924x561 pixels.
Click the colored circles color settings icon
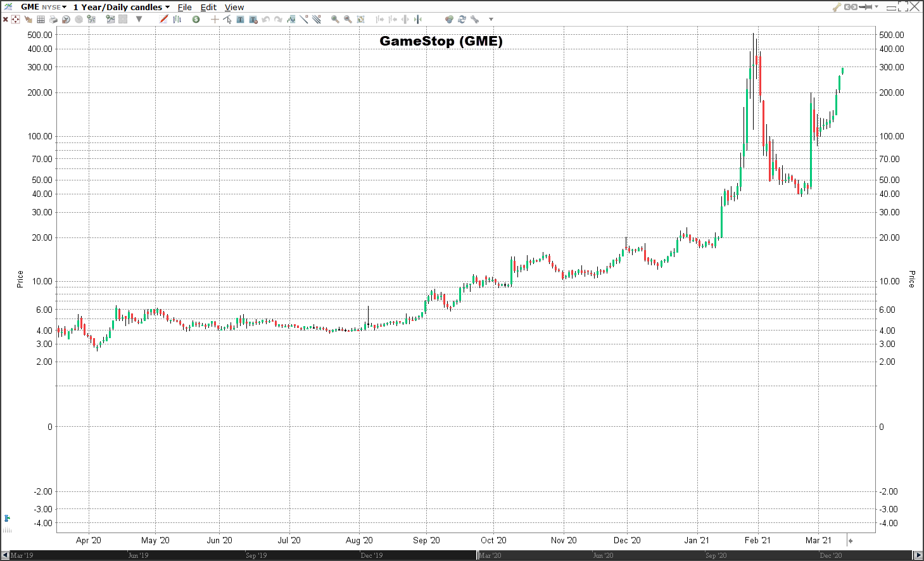[449, 20]
